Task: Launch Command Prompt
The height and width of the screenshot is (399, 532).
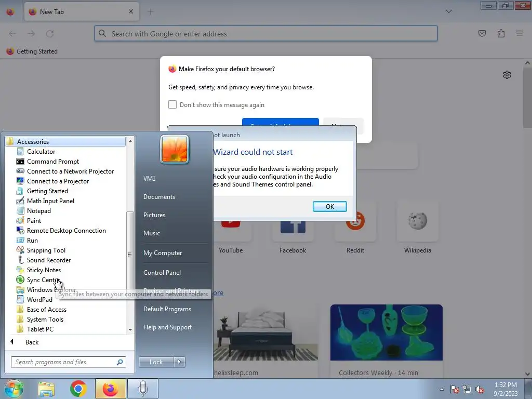Action: coord(52,162)
